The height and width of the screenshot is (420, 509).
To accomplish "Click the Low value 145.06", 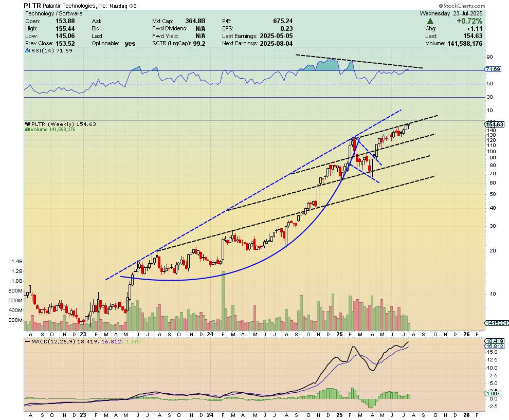I will click(x=65, y=36).
